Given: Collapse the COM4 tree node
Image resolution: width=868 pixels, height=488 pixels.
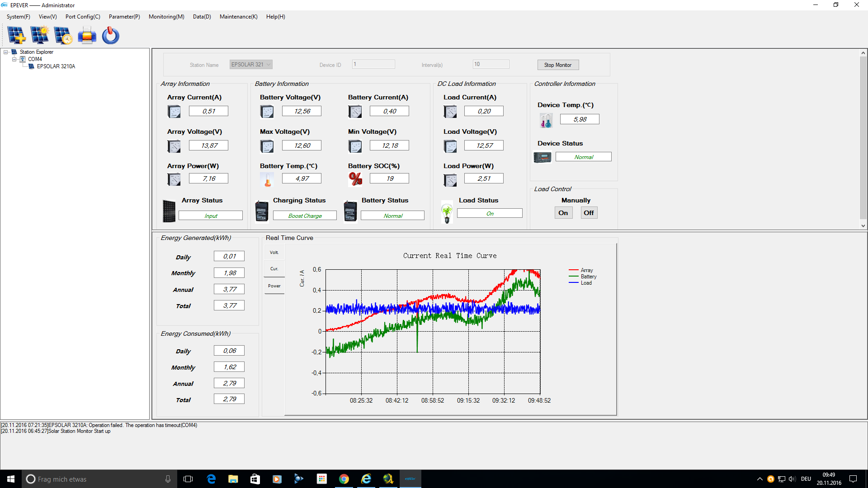Looking at the screenshot, I should click(14, 59).
